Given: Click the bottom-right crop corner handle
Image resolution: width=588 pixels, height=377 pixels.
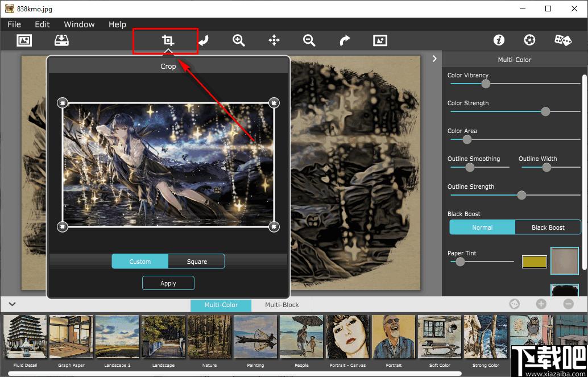Looking at the screenshot, I should pos(275,226).
